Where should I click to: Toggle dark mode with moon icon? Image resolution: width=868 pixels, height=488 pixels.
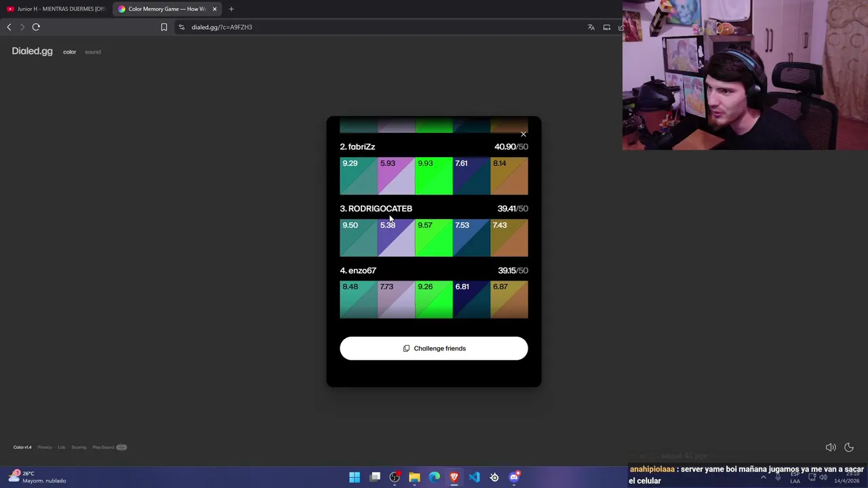click(x=849, y=447)
